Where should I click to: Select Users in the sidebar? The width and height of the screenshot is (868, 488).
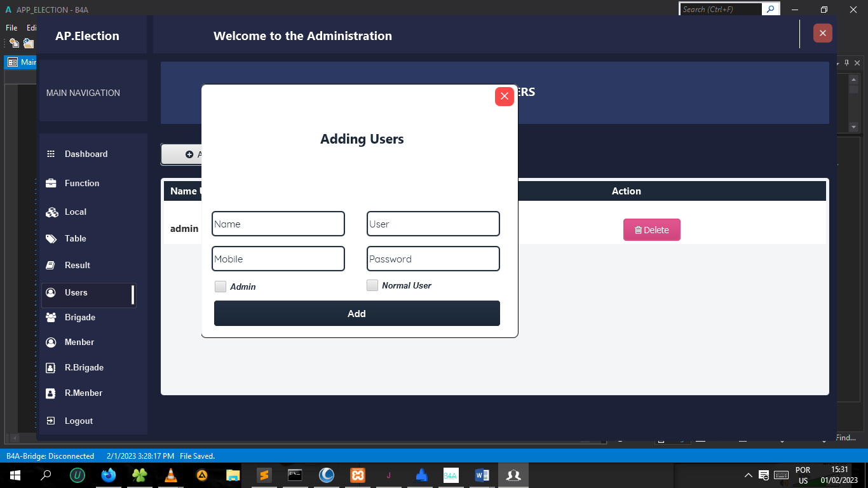point(89,295)
